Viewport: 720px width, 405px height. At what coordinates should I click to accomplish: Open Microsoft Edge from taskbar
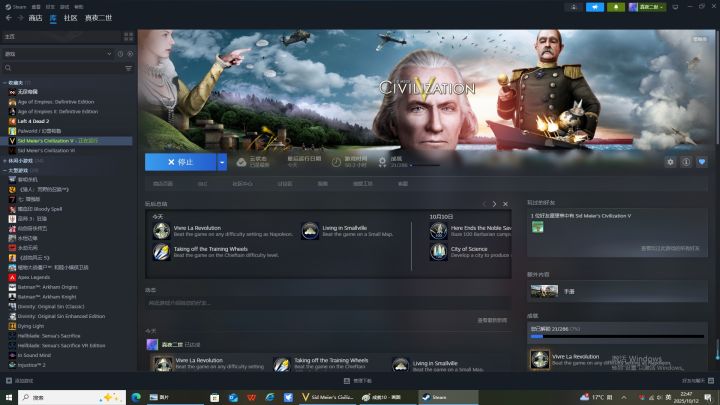point(136,397)
